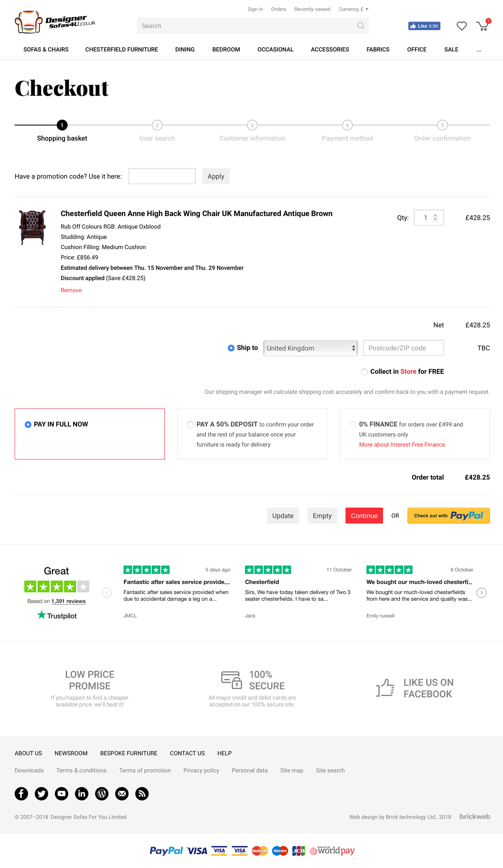Image resolution: width=503 pixels, height=868 pixels.
Task: Open the LinkedIn social icon
Action: pyautogui.click(x=82, y=793)
